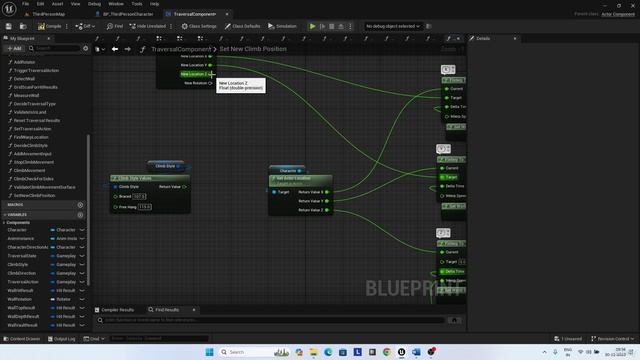Open Word from the taskbar
Viewport: 640px width, 360px height.
[416, 352]
